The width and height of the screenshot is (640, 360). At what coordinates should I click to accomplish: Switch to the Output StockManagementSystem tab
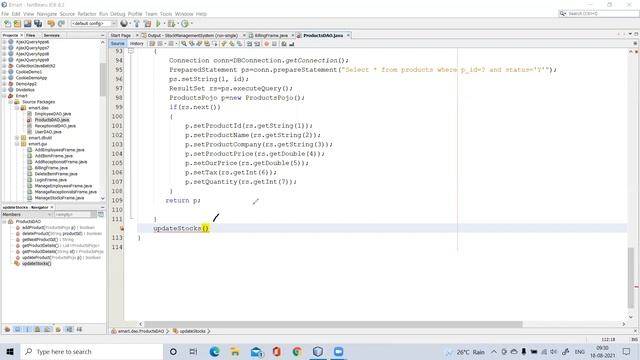tap(193, 36)
